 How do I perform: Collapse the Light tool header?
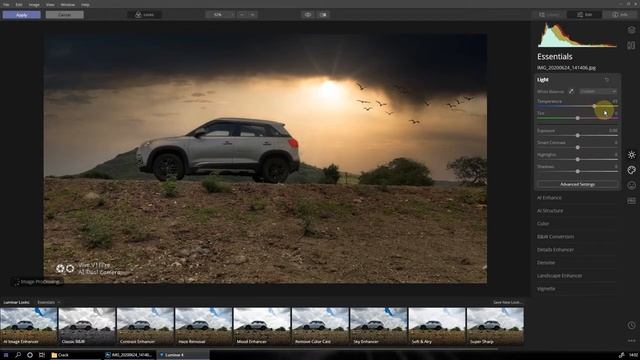click(543, 80)
